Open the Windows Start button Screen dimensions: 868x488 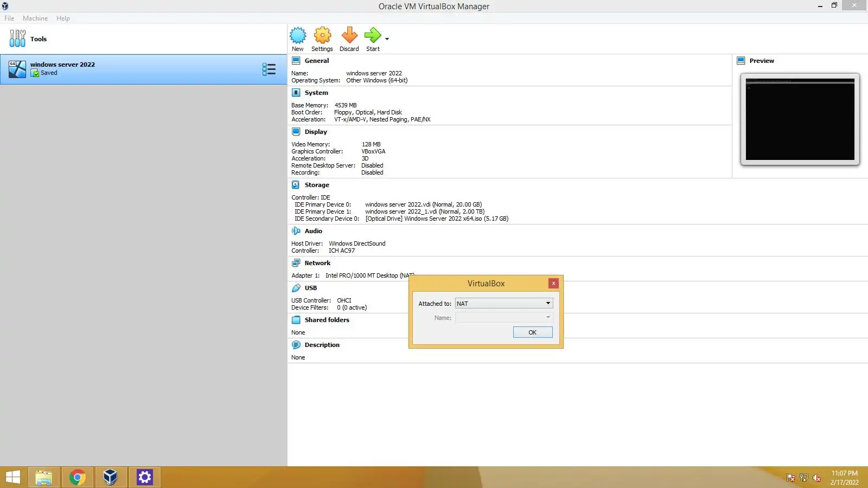[x=13, y=477]
